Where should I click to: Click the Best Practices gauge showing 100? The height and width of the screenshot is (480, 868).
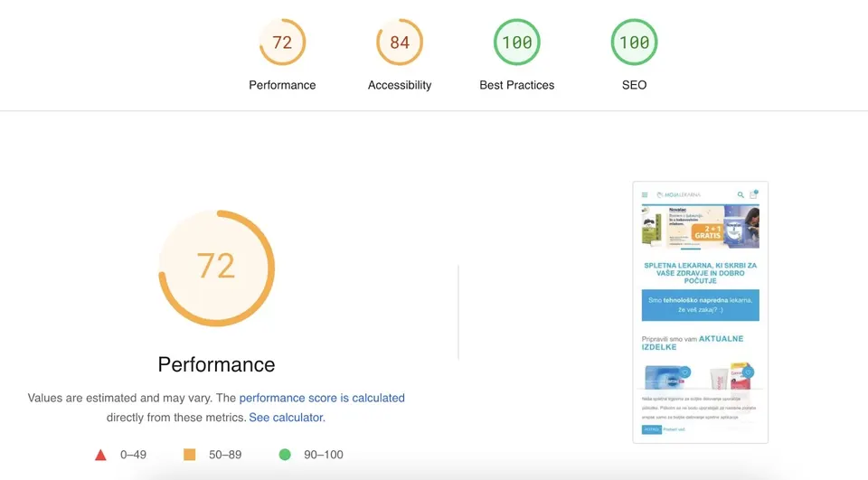(517, 42)
